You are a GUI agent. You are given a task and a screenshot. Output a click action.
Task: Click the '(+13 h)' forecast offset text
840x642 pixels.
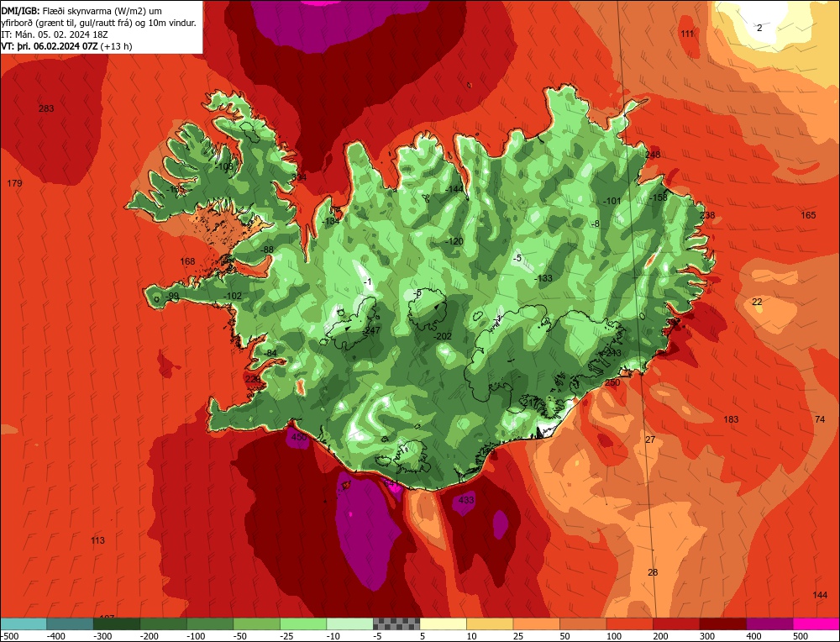coord(116,46)
